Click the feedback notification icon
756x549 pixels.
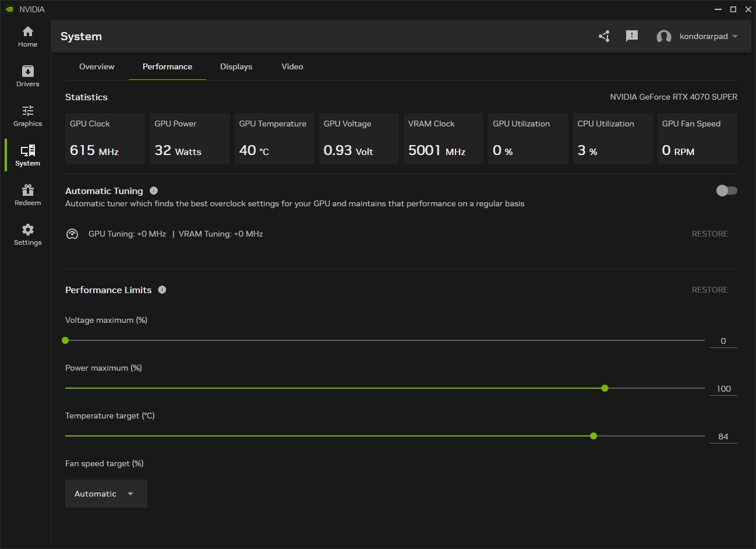pyautogui.click(x=632, y=36)
